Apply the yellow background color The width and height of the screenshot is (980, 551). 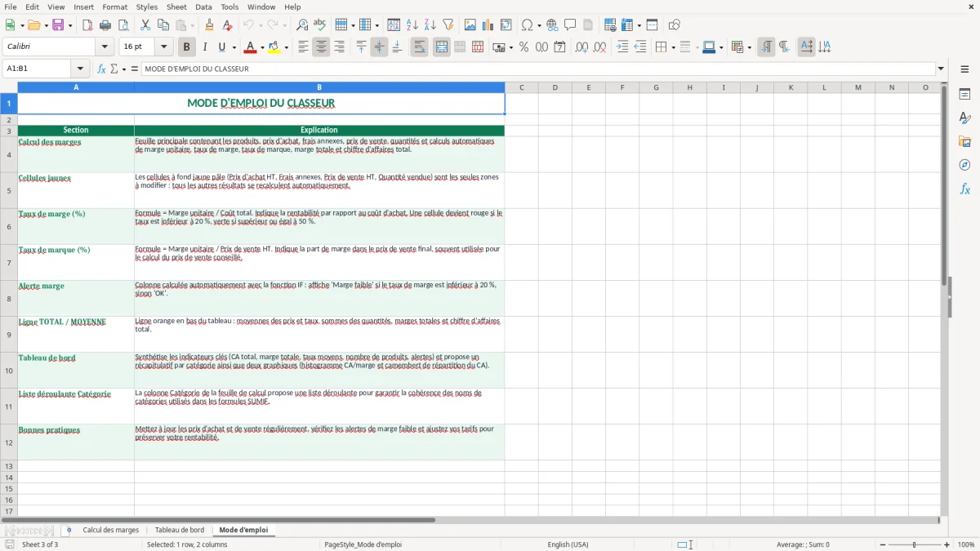274,47
